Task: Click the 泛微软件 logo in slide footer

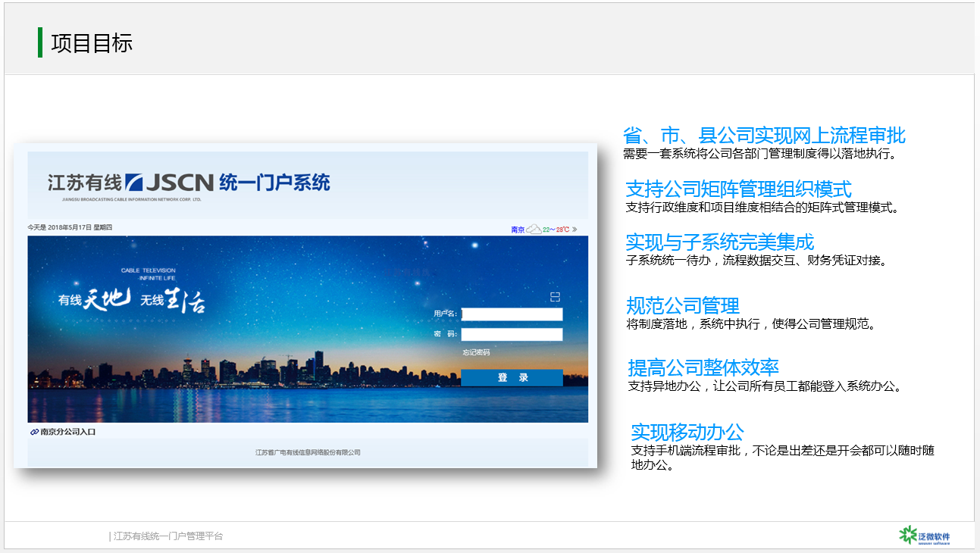Action: 924,536
